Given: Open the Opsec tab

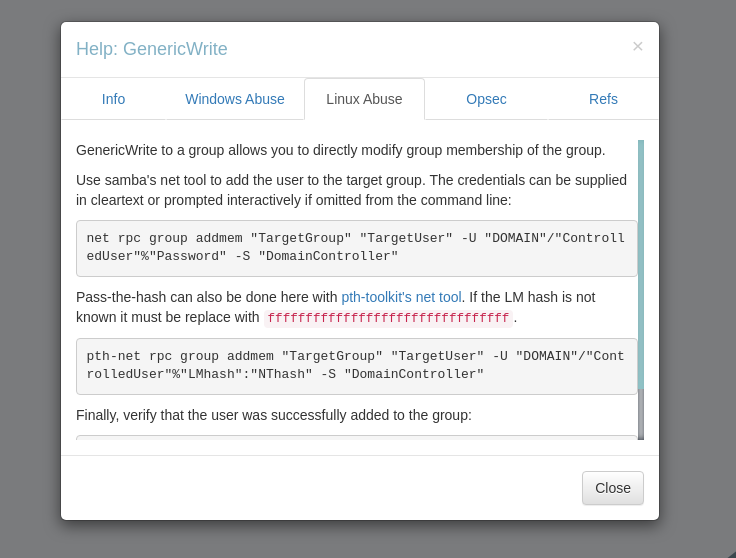Looking at the screenshot, I should click(x=486, y=99).
